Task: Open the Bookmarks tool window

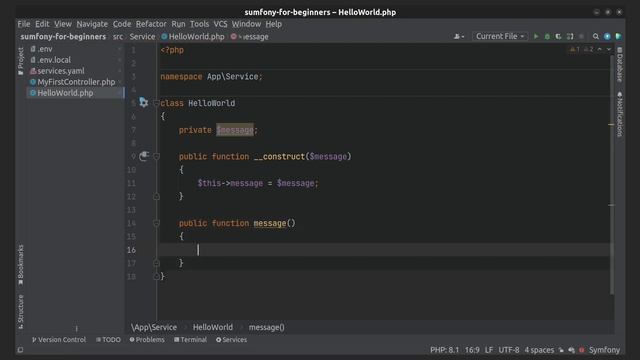Action: pos(20,265)
